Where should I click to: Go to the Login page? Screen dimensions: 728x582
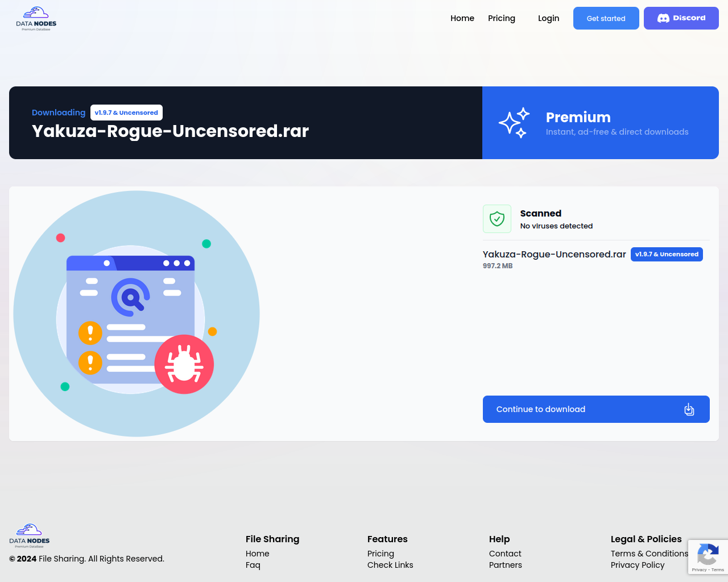(548, 18)
